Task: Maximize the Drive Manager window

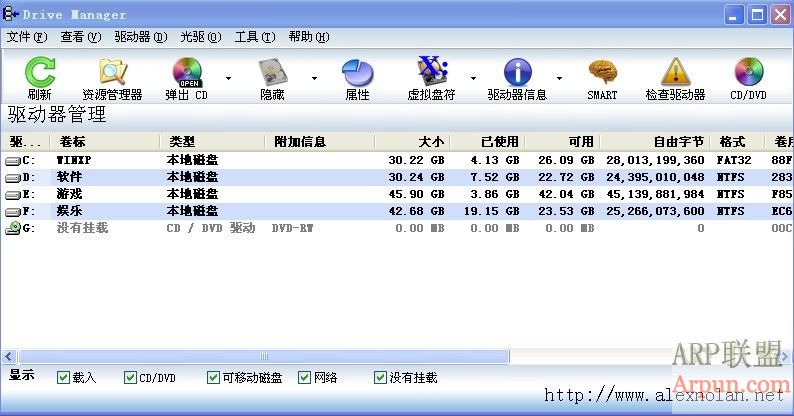Action: tap(758, 15)
